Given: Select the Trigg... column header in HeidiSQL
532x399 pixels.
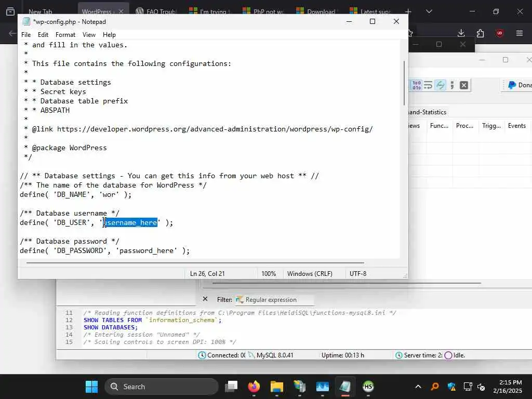Looking at the screenshot, I should coord(491,126).
